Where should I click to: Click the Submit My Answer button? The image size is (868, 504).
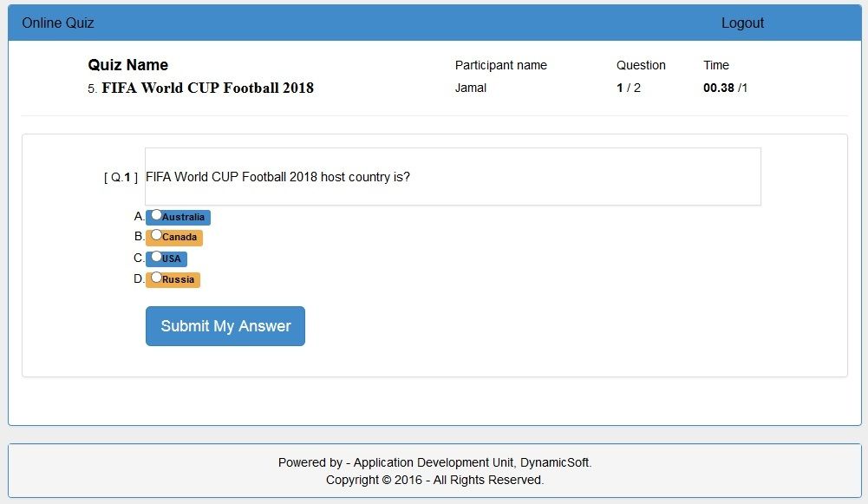tap(225, 326)
